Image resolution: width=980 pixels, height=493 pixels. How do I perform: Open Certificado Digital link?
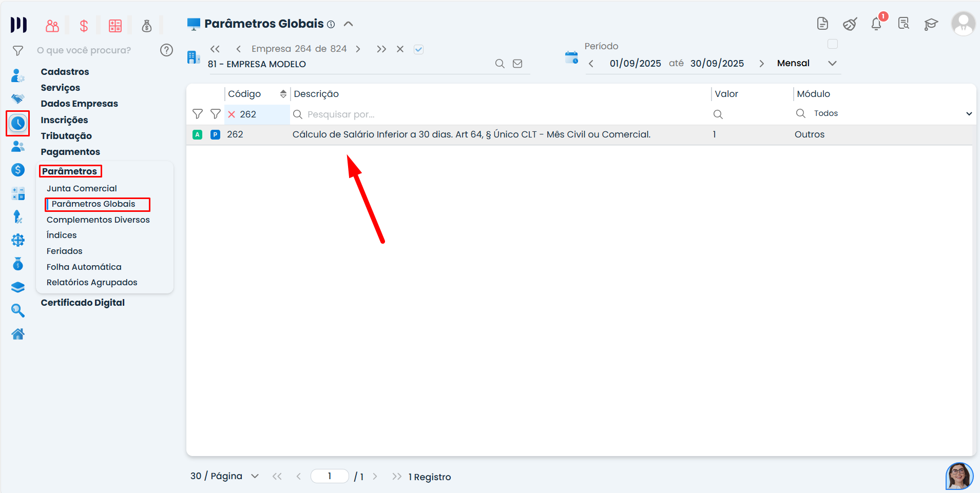83,303
